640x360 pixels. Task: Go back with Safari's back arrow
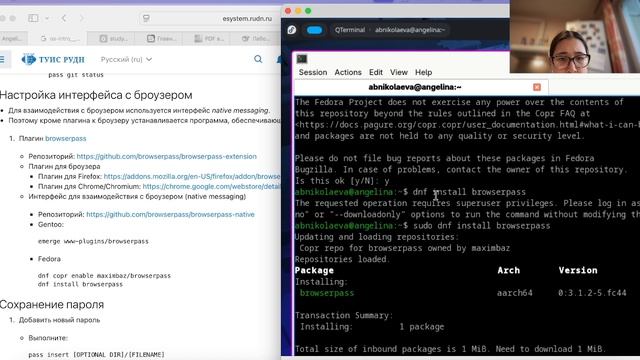tap(64, 18)
